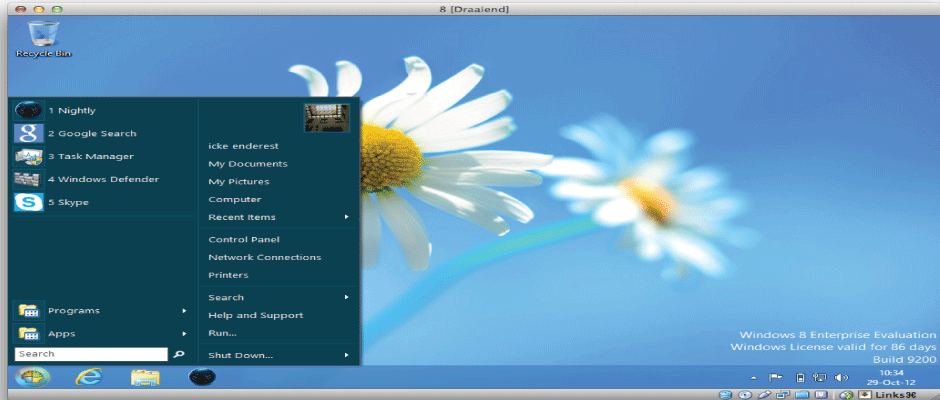Screen dimensions: 940x400
Task: Open the Recycle Bin desktop icon
Action: point(43,39)
